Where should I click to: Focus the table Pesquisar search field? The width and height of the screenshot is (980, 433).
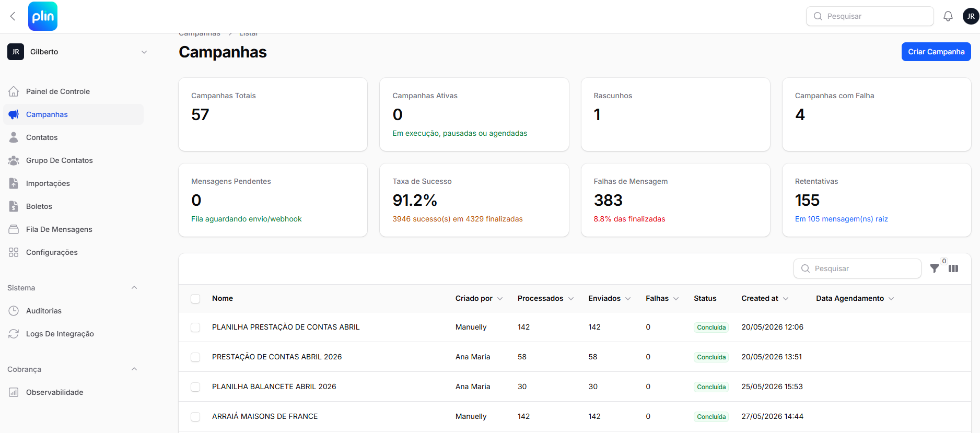pyautogui.click(x=857, y=268)
